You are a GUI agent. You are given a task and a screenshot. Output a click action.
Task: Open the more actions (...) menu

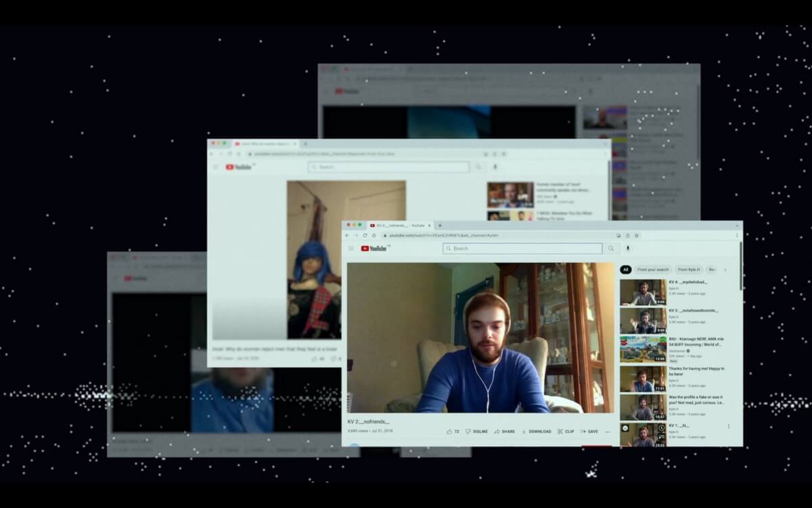[x=607, y=431]
